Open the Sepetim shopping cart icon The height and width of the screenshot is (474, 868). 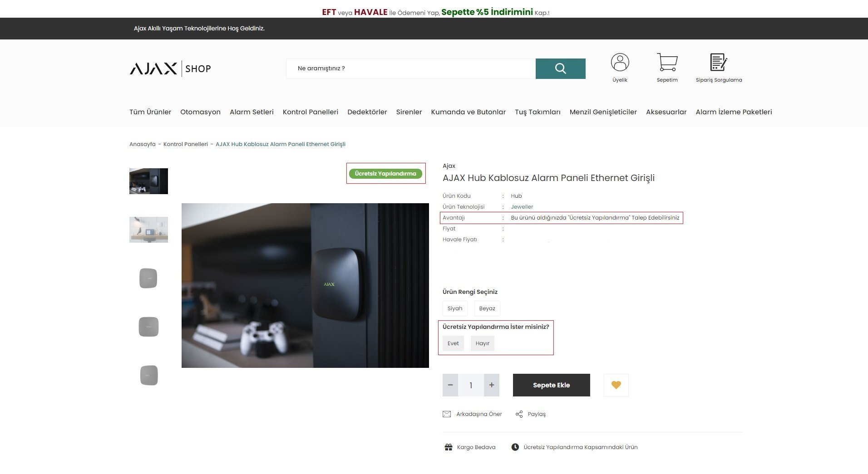coord(667,63)
